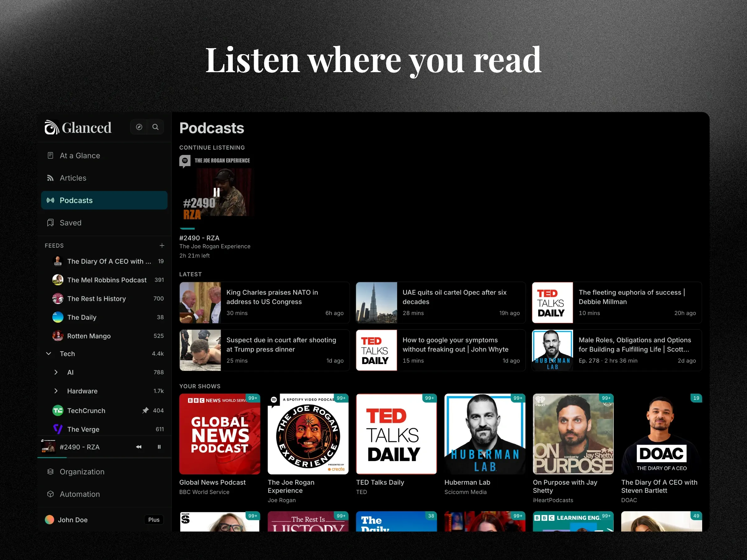Open King Charles praises NATO episode
The height and width of the screenshot is (560, 747).
coord(265,302)
